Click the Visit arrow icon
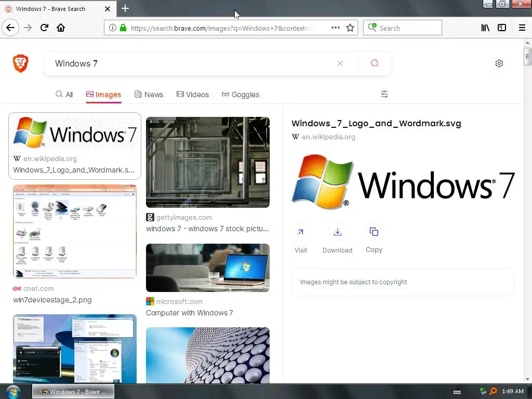Image resolution: width=532 pixels, height=399 pixels. (x=301, y=232)
